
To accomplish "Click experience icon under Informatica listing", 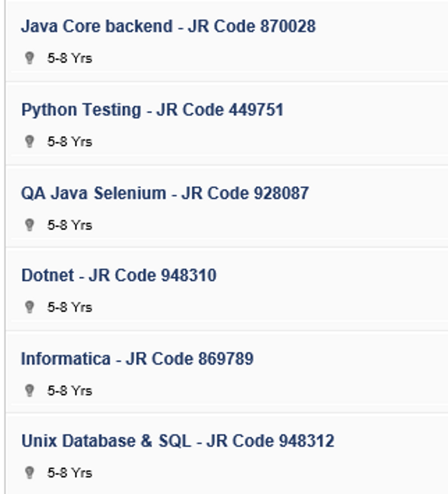I will coord(30,390).
